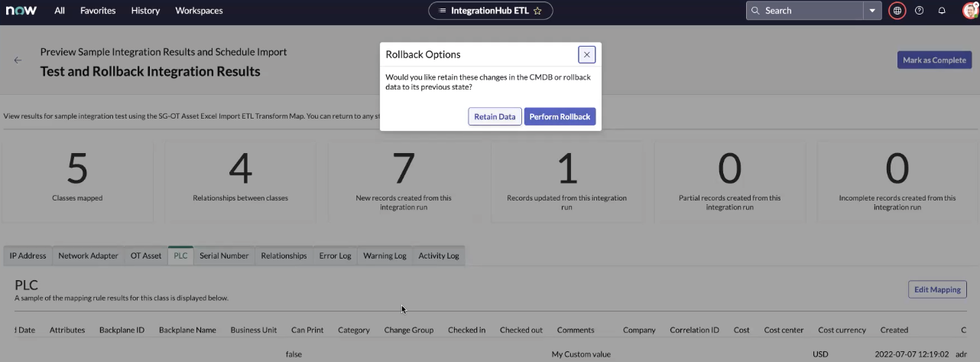
Task: Open the notifications bell icon
Action: click(x=942, y=11)
